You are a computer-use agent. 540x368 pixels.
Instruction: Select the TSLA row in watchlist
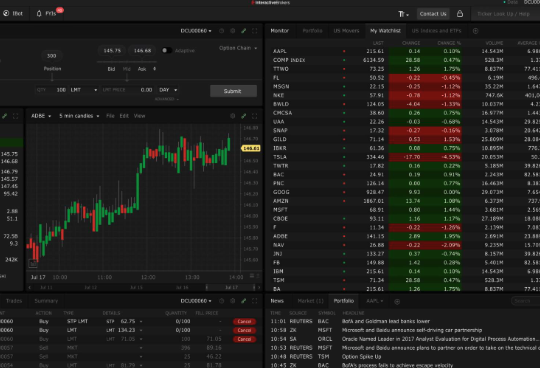[x=405, y=157]
